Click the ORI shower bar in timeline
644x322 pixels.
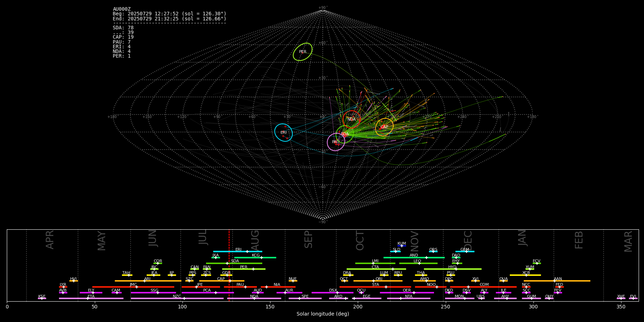tap(378, 281)
